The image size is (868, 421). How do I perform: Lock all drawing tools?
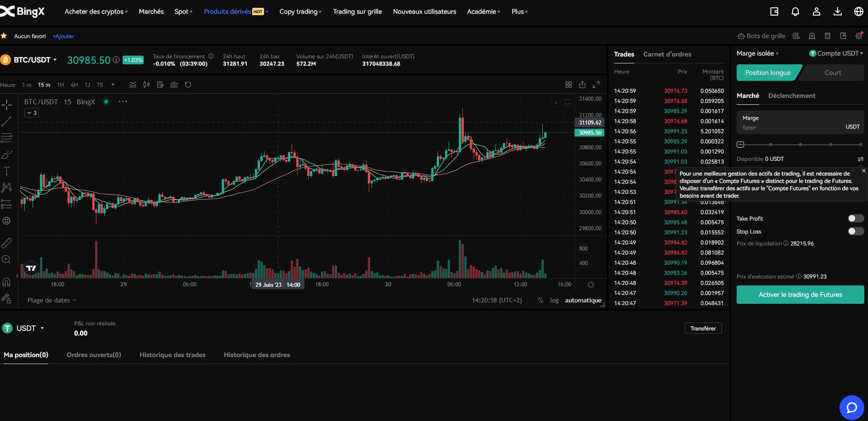coord(6,299)
